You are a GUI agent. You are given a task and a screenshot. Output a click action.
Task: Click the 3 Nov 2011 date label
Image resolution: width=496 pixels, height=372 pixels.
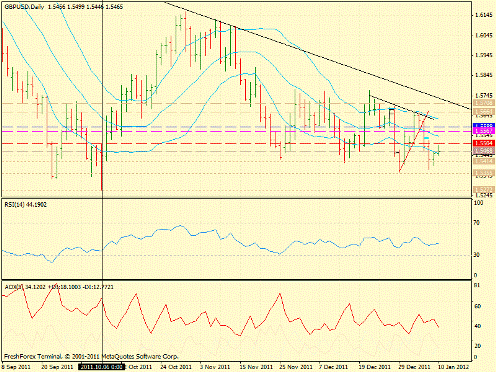215,367
